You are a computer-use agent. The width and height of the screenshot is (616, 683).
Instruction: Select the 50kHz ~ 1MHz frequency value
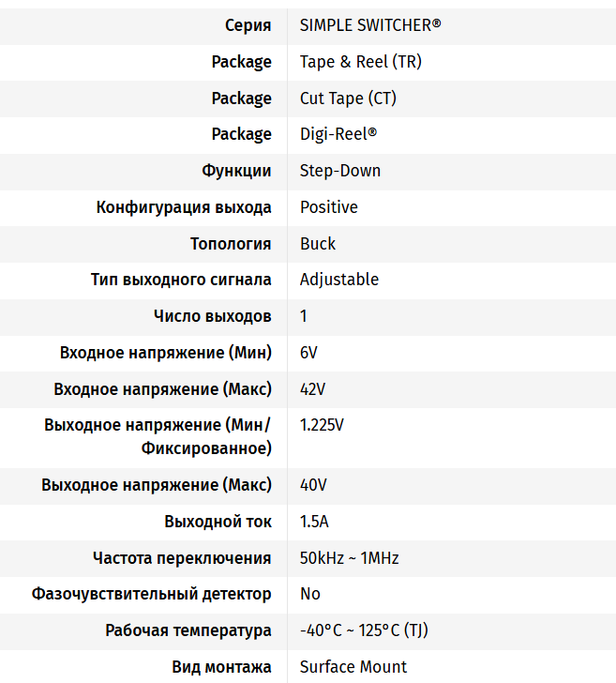coord(350,558)
